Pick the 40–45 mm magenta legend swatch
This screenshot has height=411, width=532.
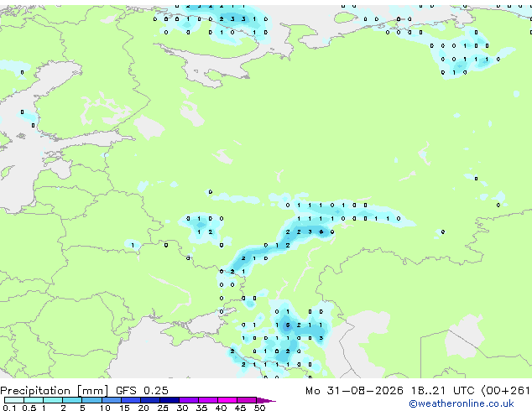[x=227, y=400]
